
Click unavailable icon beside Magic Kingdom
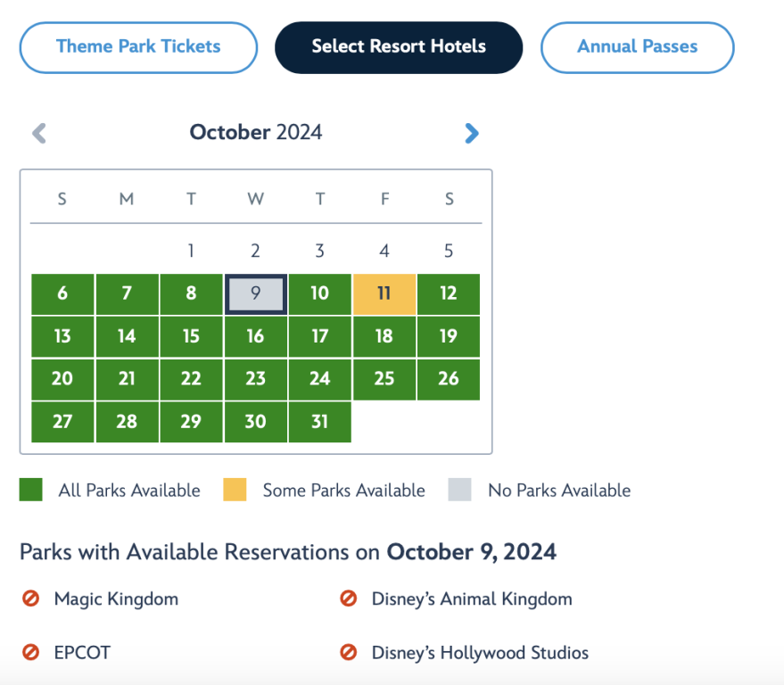point(31,599)
